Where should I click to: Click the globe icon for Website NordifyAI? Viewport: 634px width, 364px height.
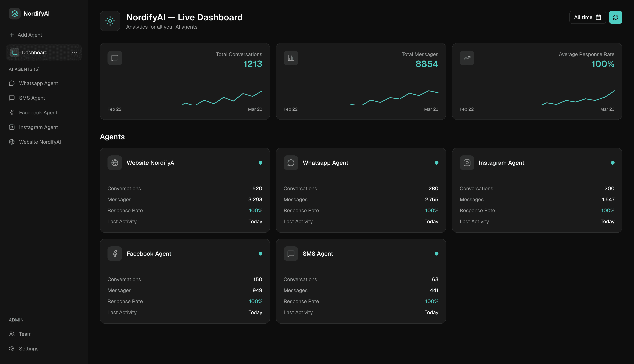pos(115,163)
